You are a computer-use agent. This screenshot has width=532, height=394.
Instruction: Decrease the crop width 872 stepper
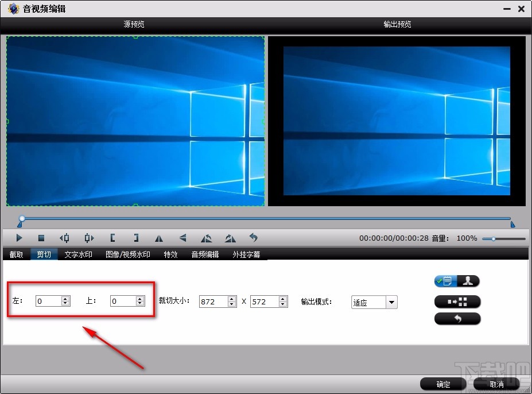(x=231, y=304)
